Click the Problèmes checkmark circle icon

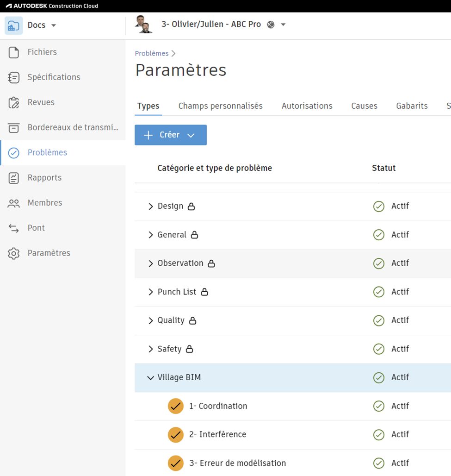click(14, 153)
